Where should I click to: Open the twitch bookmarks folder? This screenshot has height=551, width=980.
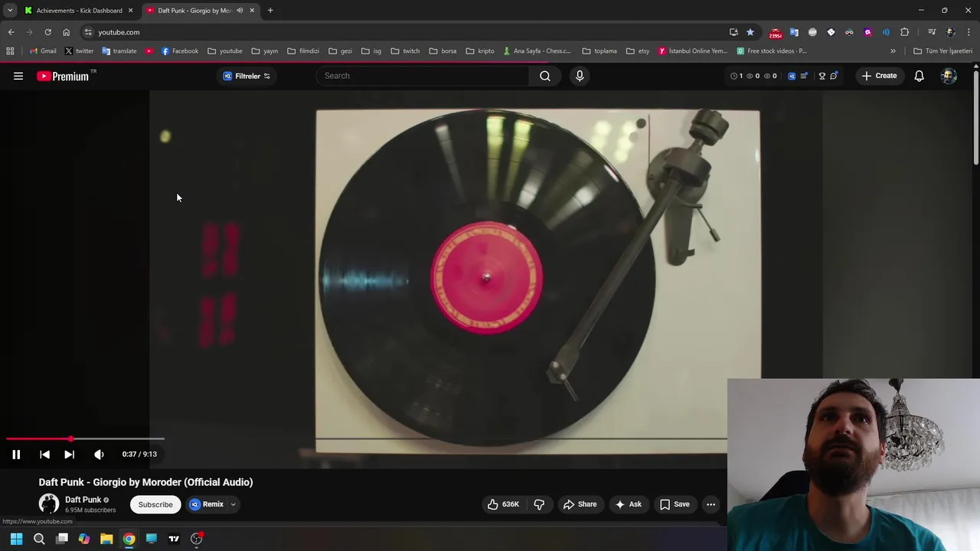point(405,51)
